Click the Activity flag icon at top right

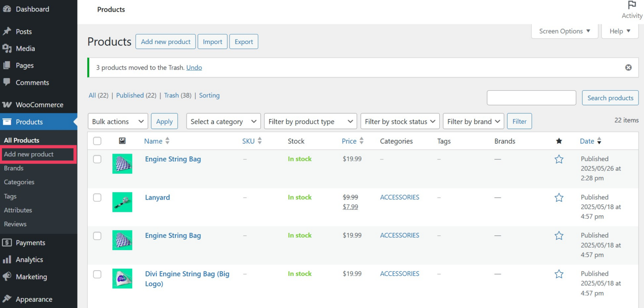pos(631,5)
